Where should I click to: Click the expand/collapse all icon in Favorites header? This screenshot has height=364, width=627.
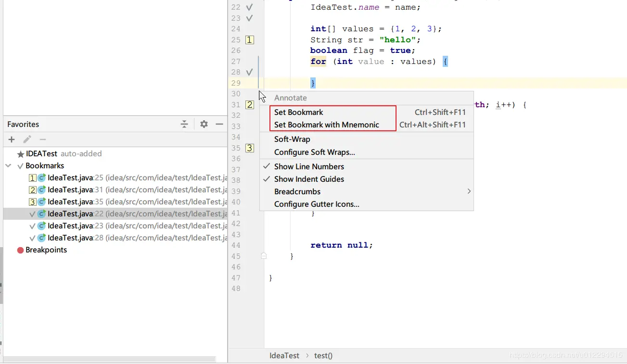point(184,124)
